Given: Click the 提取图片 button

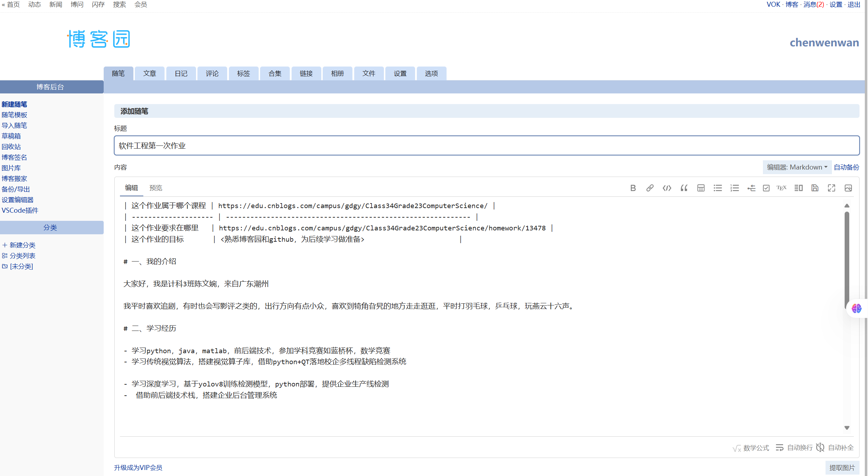Looking at the screenshot, I should coord(843,468).
